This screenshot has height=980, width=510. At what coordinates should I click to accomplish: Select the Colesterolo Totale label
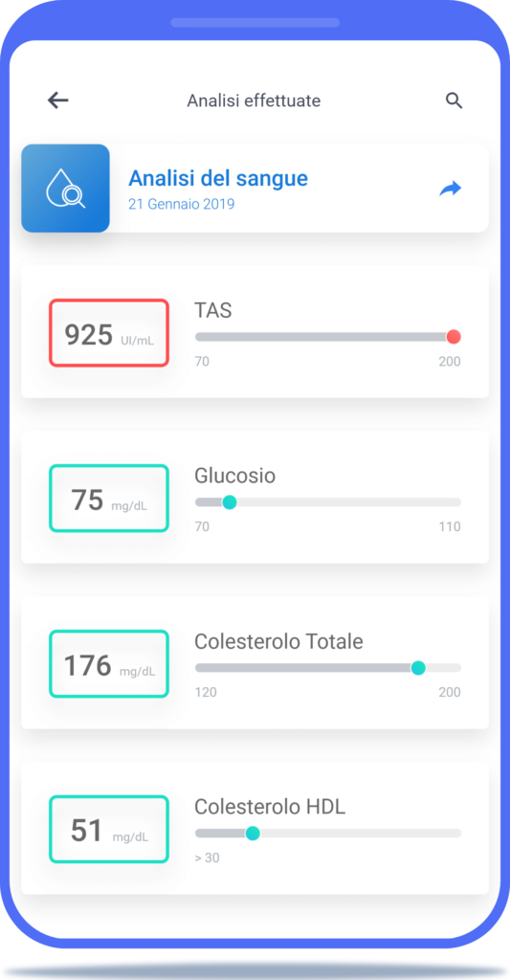(x=278, y=641)
